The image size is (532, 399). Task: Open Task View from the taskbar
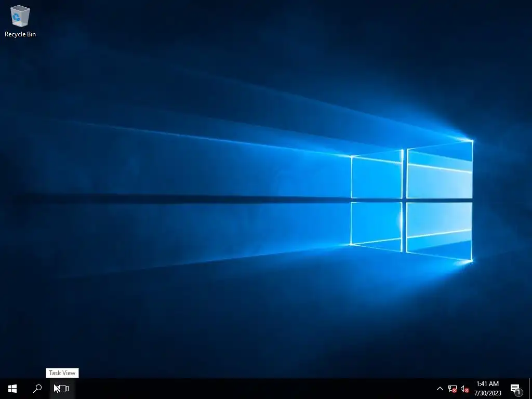click(62, 389)
